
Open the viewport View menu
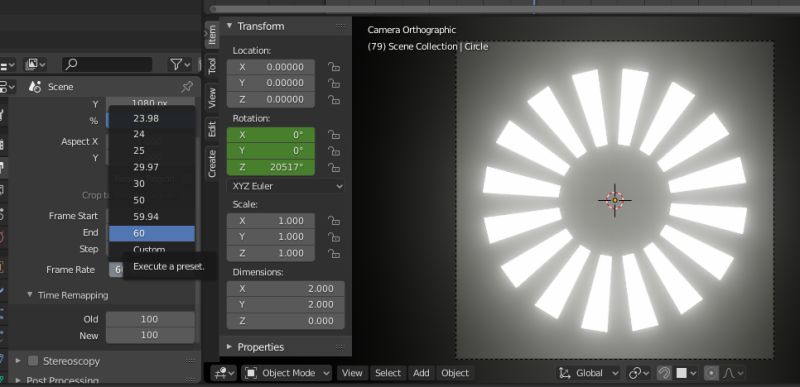tap(352, 373)
